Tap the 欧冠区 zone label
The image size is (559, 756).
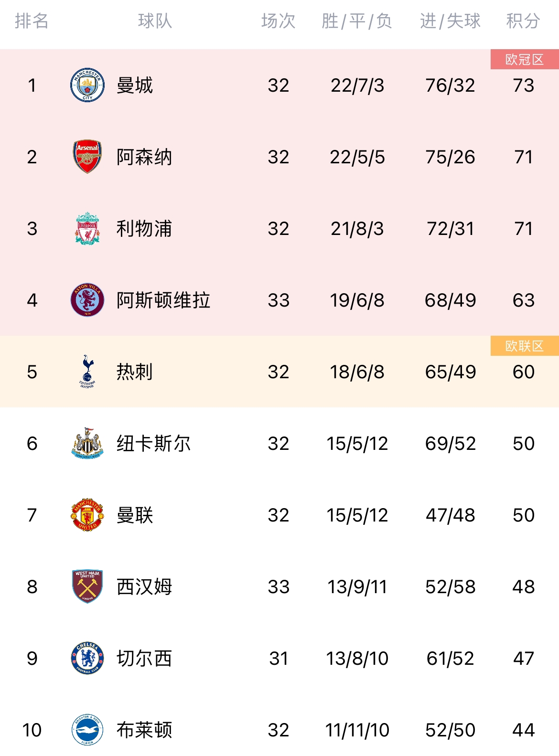click(525, 59)
